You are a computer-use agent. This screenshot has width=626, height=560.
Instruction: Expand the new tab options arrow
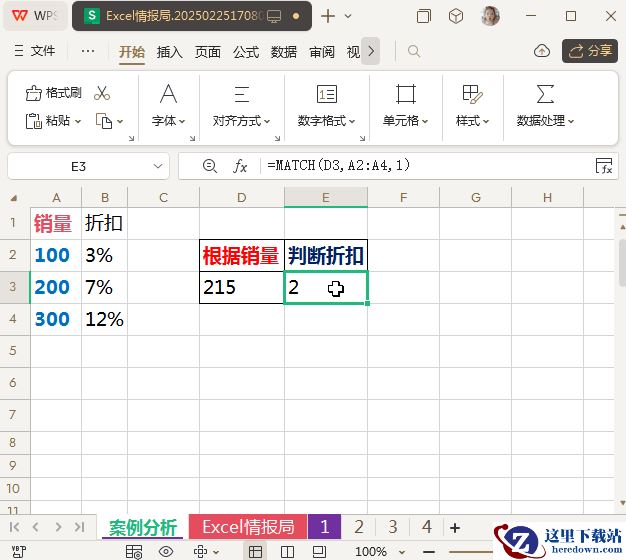point(348,16)
